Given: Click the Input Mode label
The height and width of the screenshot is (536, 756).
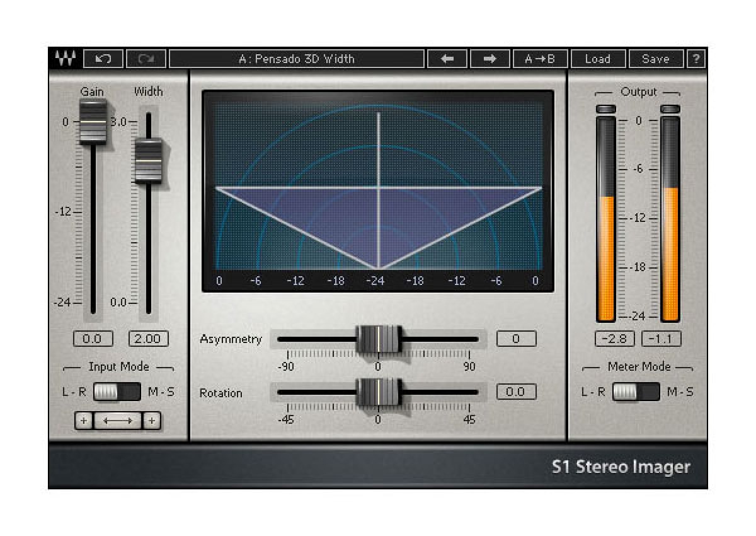Looking at the screenshot, I should (118, 366).
